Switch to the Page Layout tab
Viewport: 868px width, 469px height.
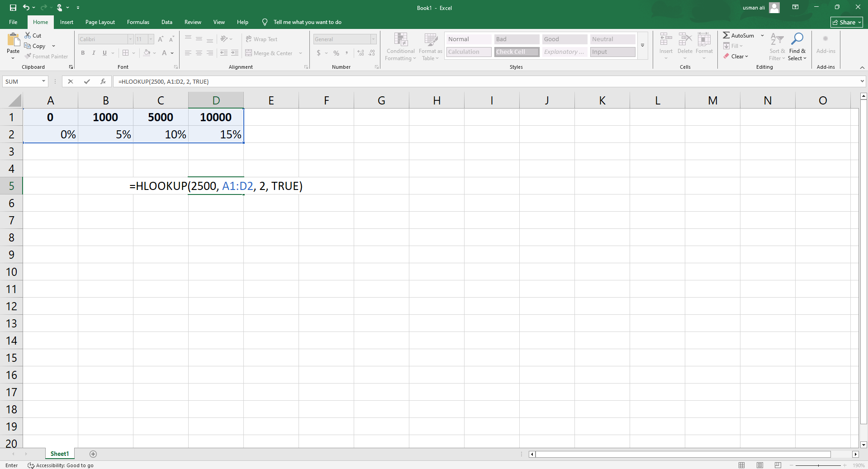[x=100, y=22]
